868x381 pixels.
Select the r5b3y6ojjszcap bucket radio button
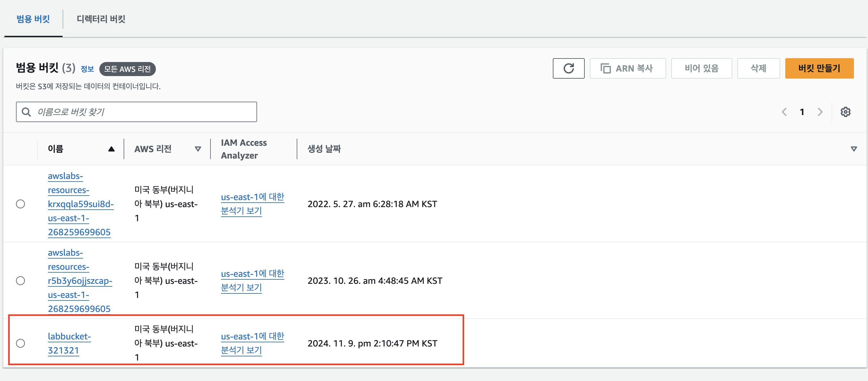point(20,281)
